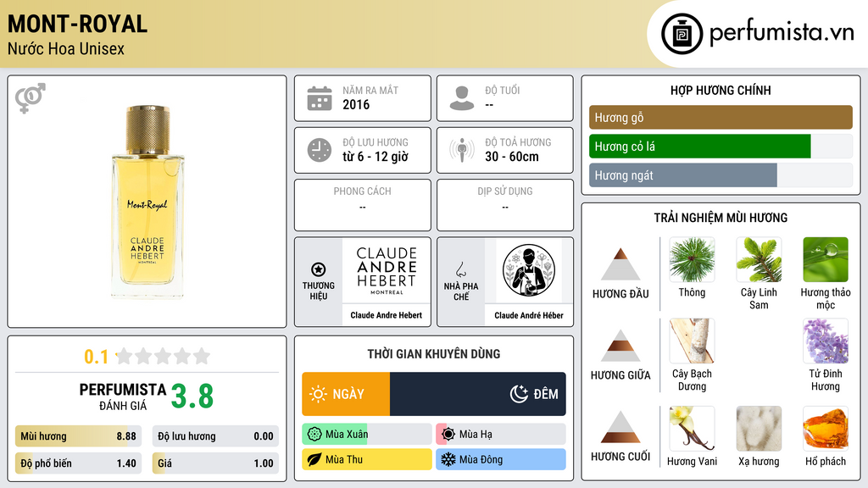The height and width of the screenshot is (488, 868).
Task: Click the Mont-Royal perfume bottle image
Action: 147,202
